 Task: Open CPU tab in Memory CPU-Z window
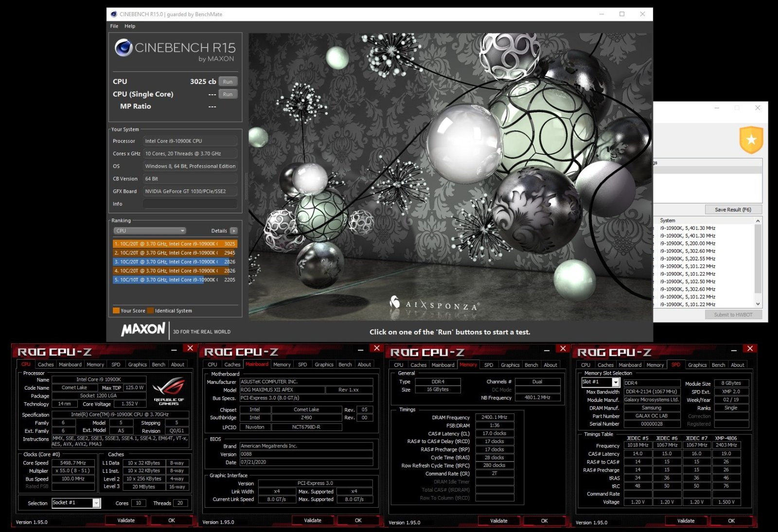399,365
